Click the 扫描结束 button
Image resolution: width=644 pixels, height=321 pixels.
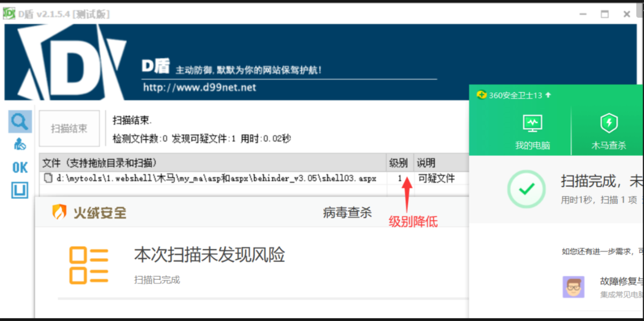coord(69,129)
